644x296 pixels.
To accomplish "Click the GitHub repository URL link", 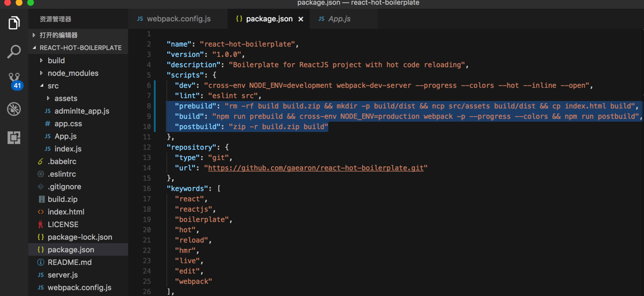I will pyautogui.click(x=316, y=168).
